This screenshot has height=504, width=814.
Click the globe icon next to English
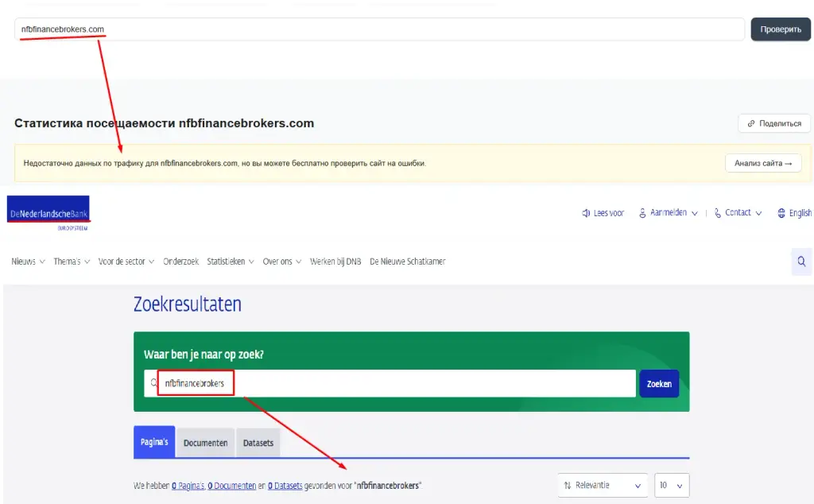coord(781,213)
